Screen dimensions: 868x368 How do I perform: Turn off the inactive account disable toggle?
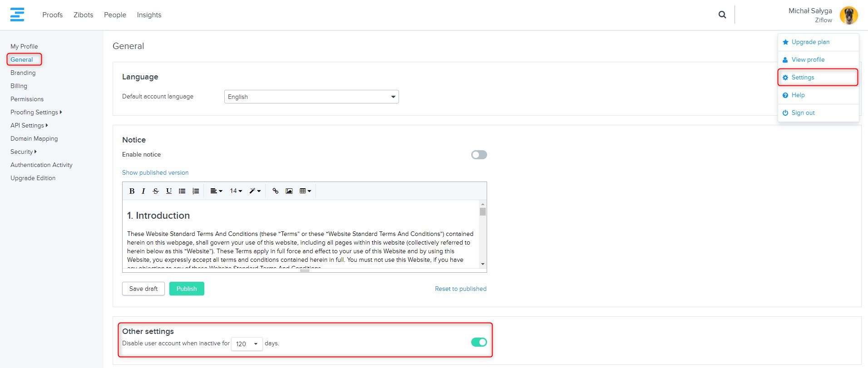pos(478,342)
